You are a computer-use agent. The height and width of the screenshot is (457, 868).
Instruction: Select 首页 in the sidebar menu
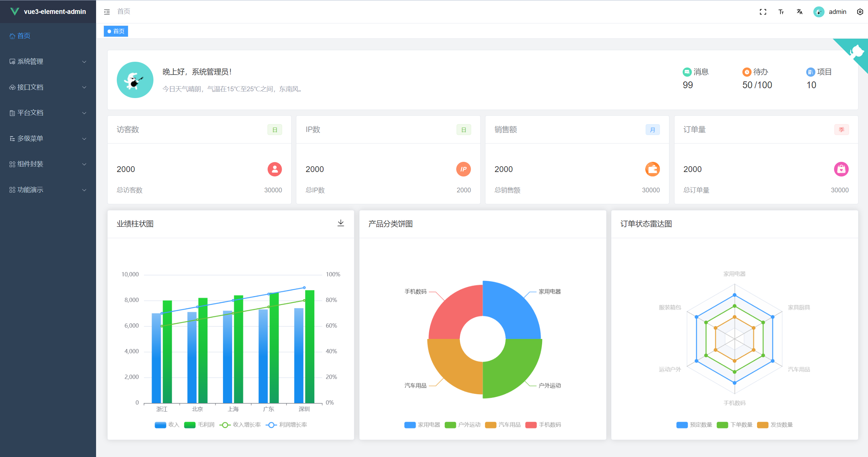(x=24, y=36)
